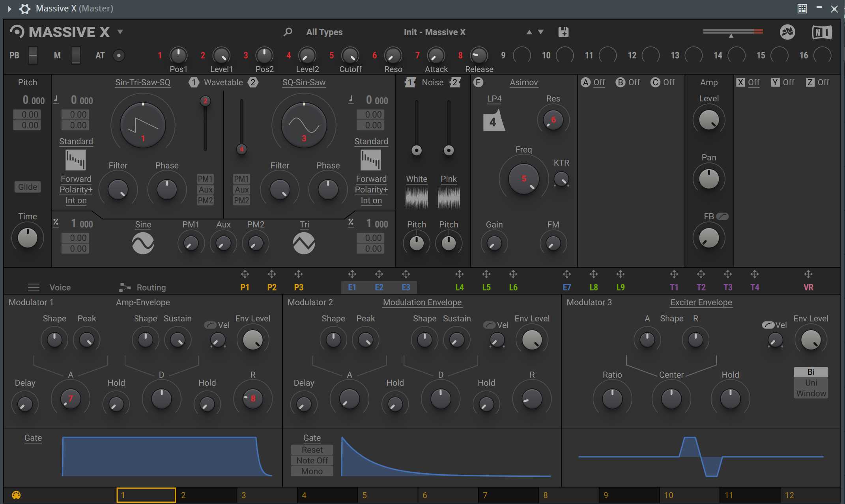Open FL Studio plugin settings gear

pyautogui.click(x=24, y=9)
